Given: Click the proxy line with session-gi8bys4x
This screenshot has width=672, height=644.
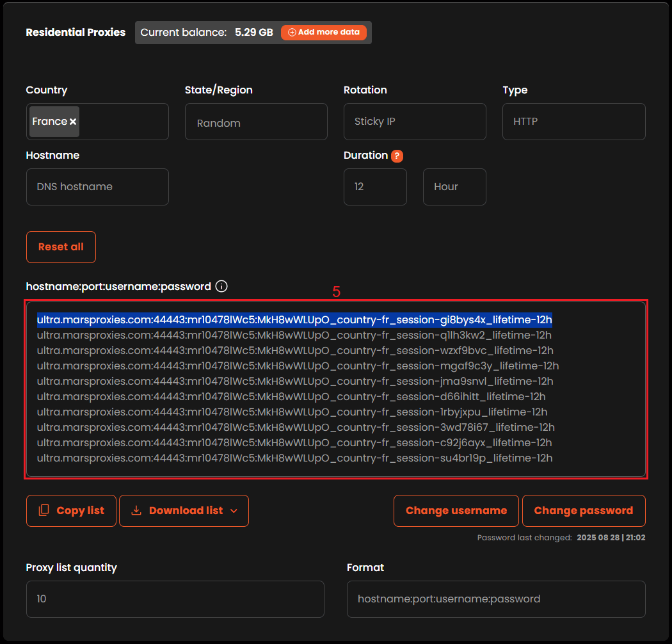Looking at the screenshot, I should pyautogui.click(x=294, y=320).
